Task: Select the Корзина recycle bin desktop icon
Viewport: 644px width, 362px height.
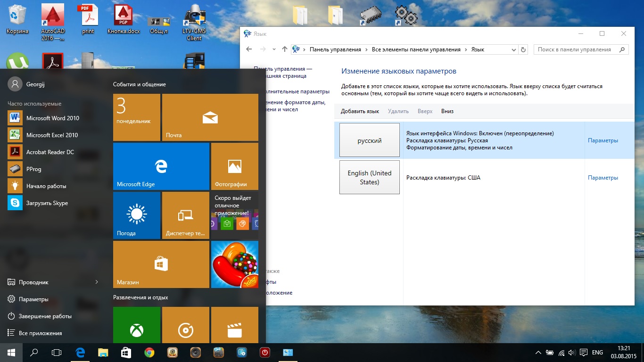Action: pos(17,19)
